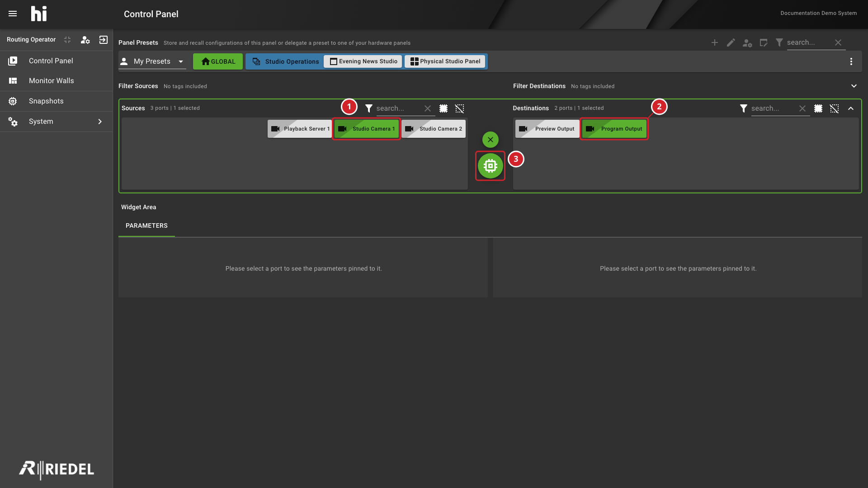The height and width of the screenshot is (488, 868).
Task: Recall the Evening News Studio preset
Action: [x=363, y=61]
